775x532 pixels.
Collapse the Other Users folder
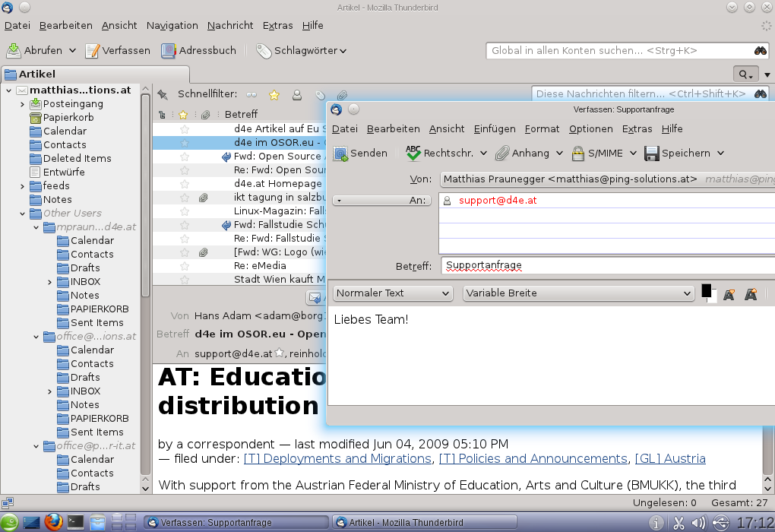pyautogui.click(x=22, y=214)
